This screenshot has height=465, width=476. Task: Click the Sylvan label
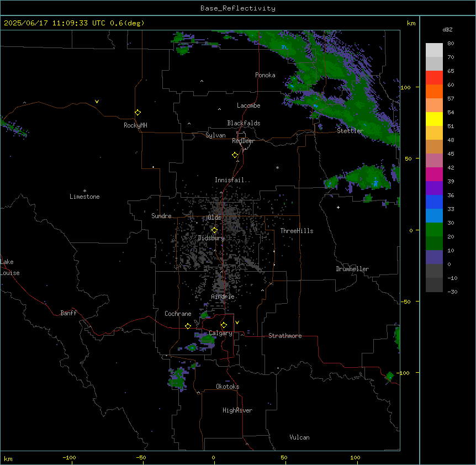pyautogui.click(x=215, y=135)
